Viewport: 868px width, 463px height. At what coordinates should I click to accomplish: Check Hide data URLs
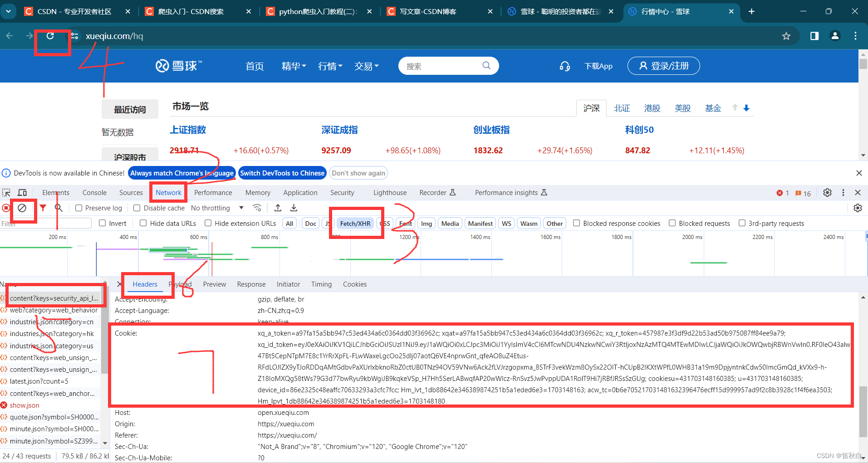[x=143, y=223]
